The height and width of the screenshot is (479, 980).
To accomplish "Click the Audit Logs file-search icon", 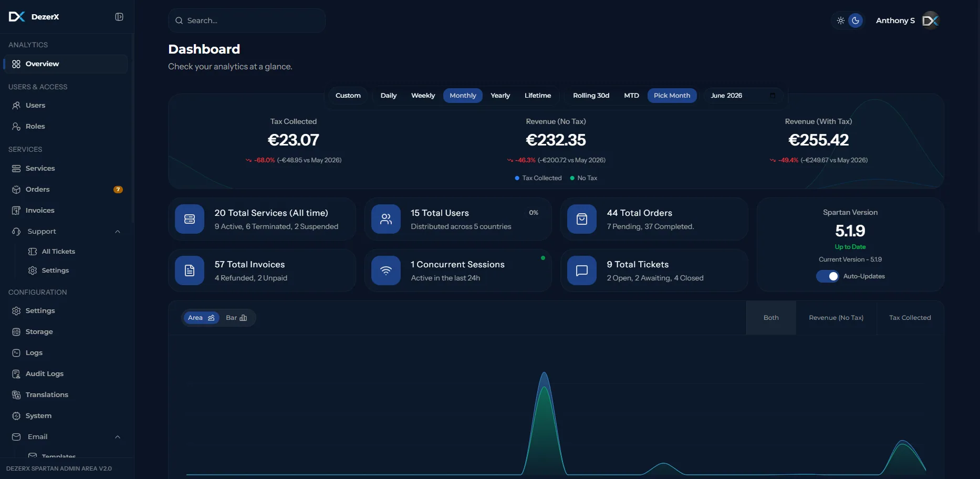I will [16, 374].
